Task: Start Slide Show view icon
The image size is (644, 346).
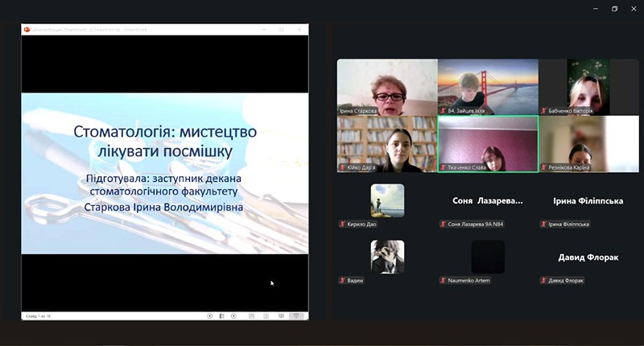Action: click(295, 316)
